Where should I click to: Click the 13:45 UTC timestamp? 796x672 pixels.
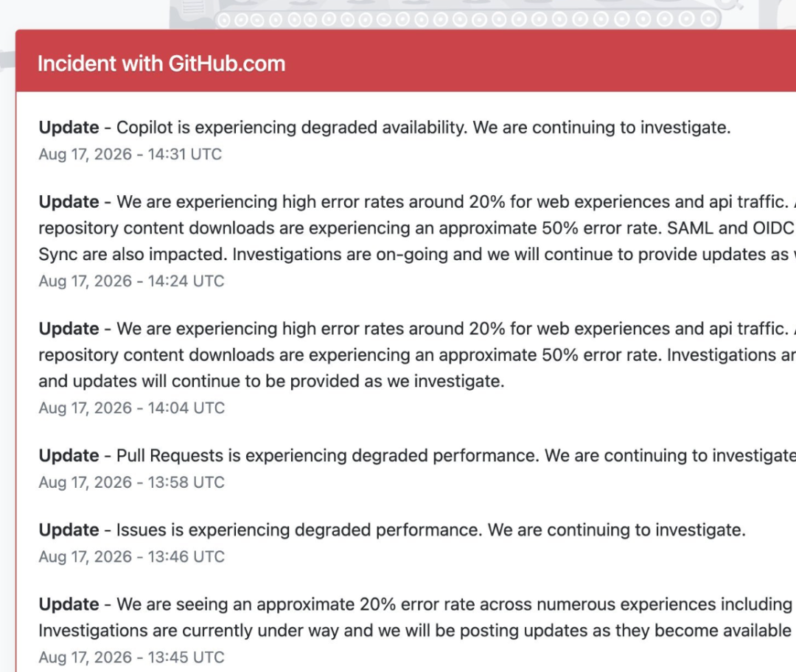tap(131, 657)
